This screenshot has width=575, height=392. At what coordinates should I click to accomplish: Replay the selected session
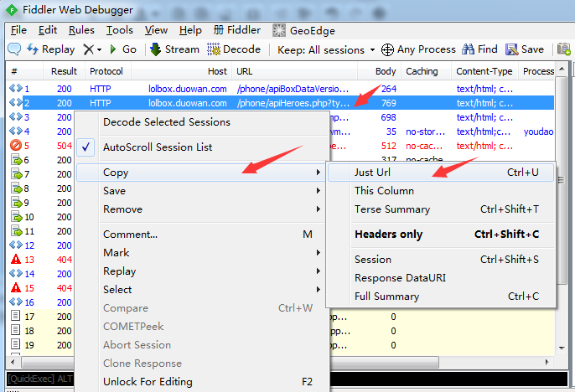(x=51, y=49)
